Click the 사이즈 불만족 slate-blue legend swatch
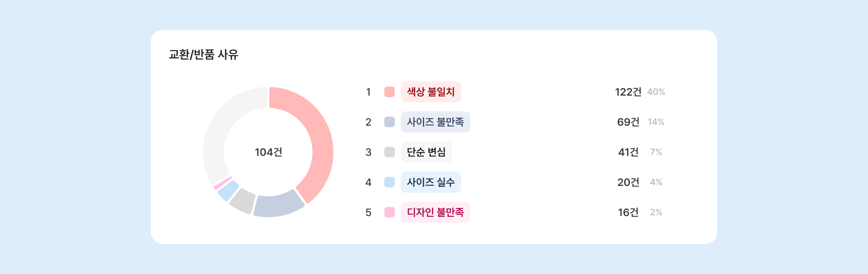Image resolution: width=868 pixels, height=274 pixels. point(389,122)
